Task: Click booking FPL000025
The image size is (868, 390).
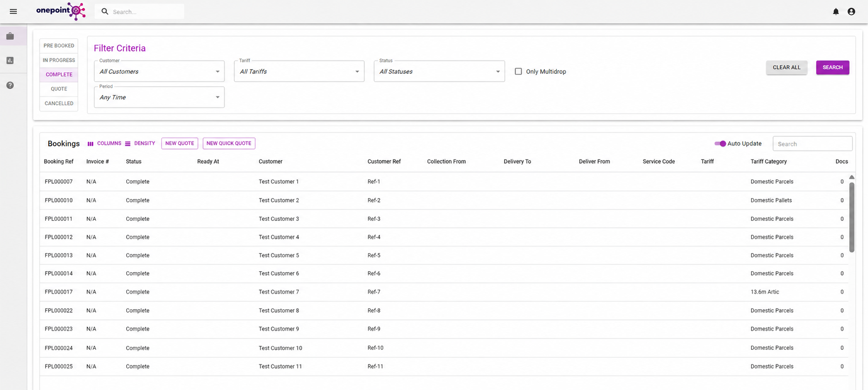Action: [x=58, y=366]
